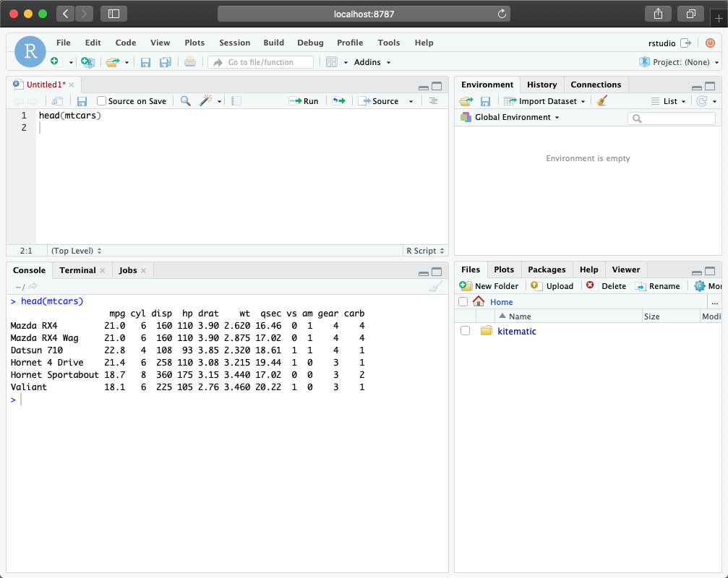
Task: Open recent files dropdown arrow
Action: [127, 62]
